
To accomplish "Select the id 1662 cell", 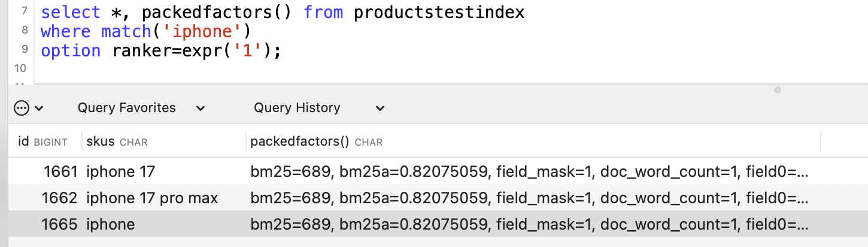I will [x=60, y=198].
